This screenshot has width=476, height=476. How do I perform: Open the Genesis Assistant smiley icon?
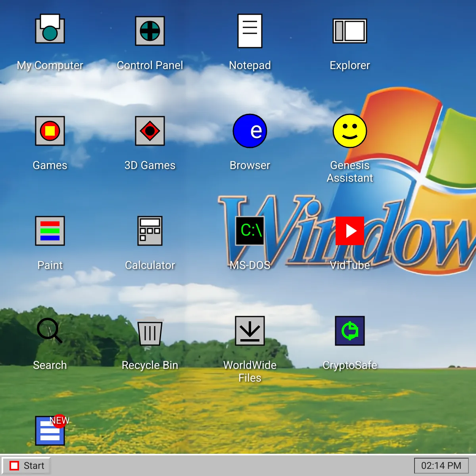[x=350, y=131]
